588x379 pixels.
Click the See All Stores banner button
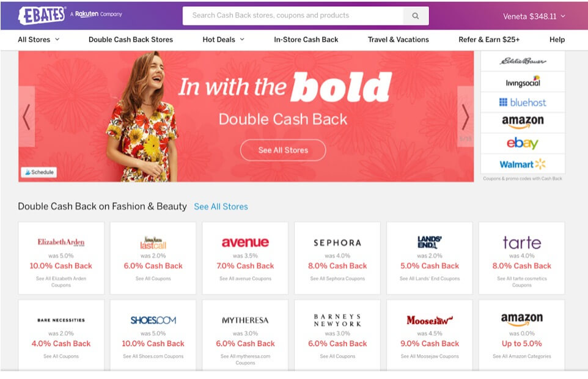click(283, 150)
